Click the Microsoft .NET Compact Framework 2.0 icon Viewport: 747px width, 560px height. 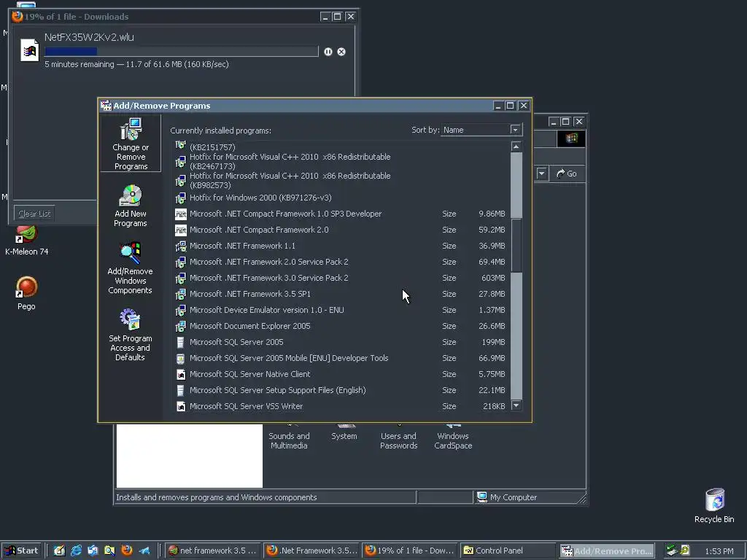pos(181,230)
